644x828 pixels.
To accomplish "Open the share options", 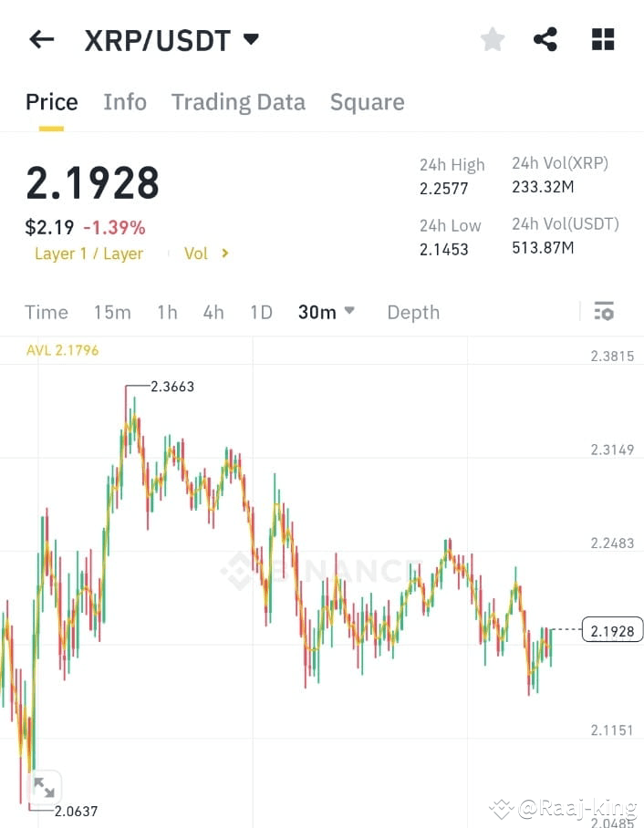I will [x=545, y=38].
